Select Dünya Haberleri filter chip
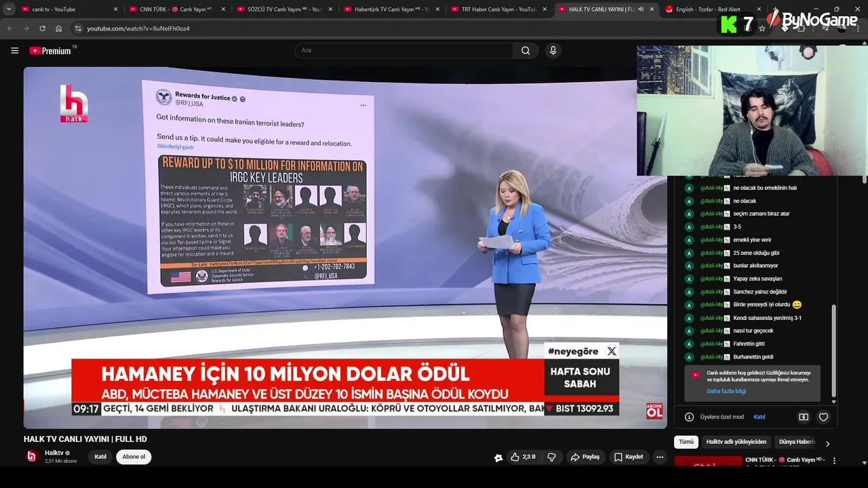Image resolution: width=868 pixels, height=488 pixels. click(796, 442)
